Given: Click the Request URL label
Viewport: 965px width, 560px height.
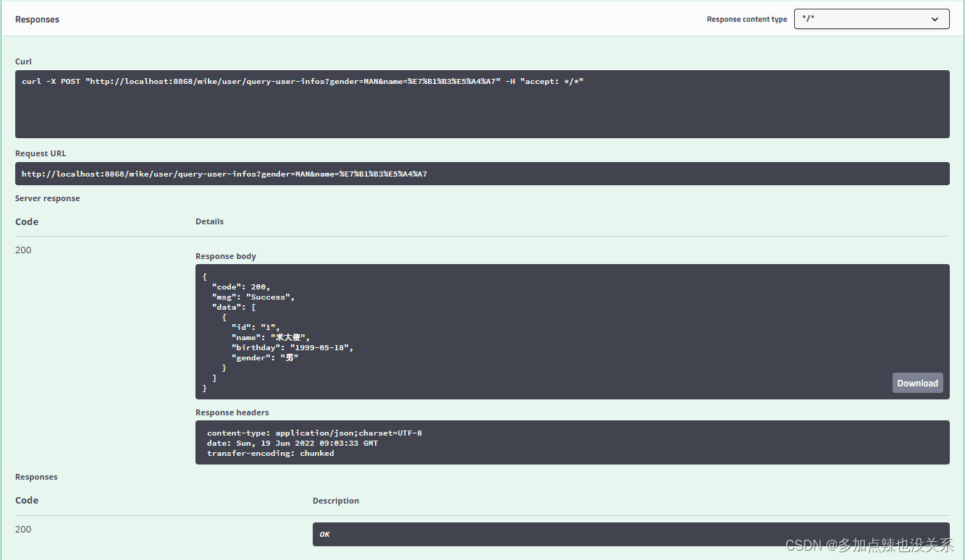Looking at the screenshot, I should (x=41, y=153).
